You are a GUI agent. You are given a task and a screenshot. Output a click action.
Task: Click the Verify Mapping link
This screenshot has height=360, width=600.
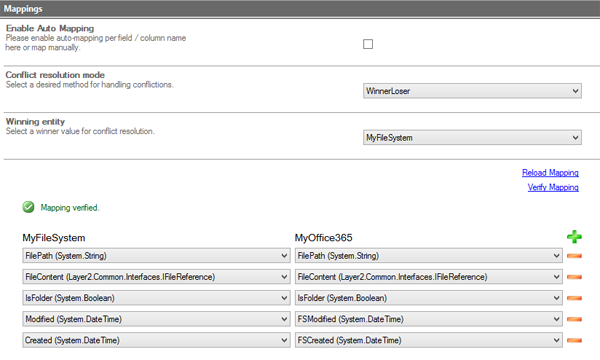coord(553,187)
